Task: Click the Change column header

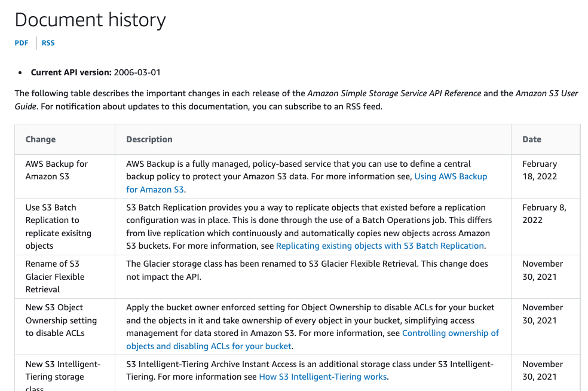Action: click(x=41, y=139)
